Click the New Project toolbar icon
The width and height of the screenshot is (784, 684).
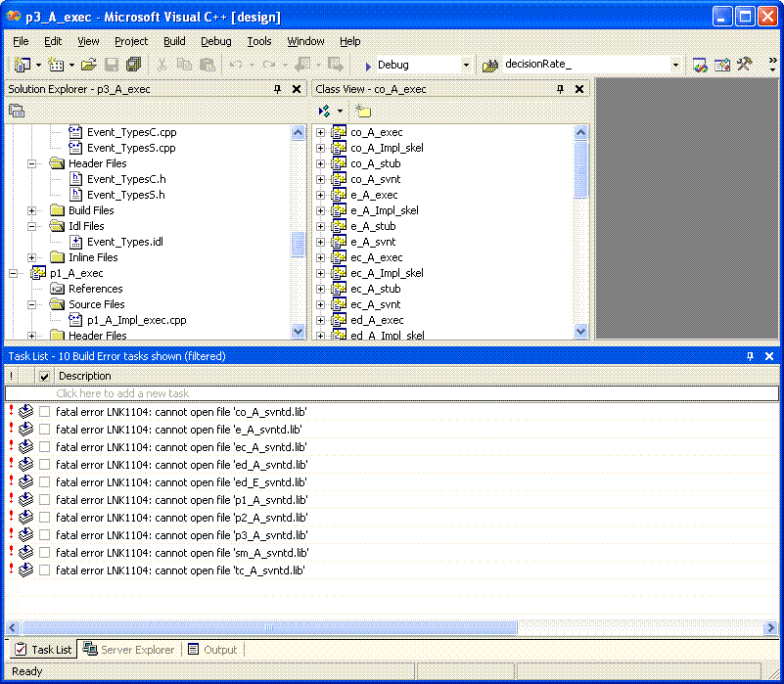22,65
